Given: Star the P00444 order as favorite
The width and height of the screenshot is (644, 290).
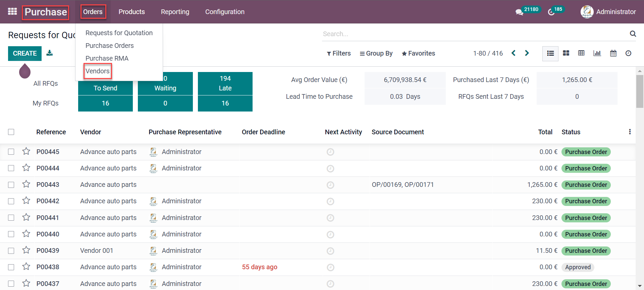Looking at the screenshot, I should 26,168.
